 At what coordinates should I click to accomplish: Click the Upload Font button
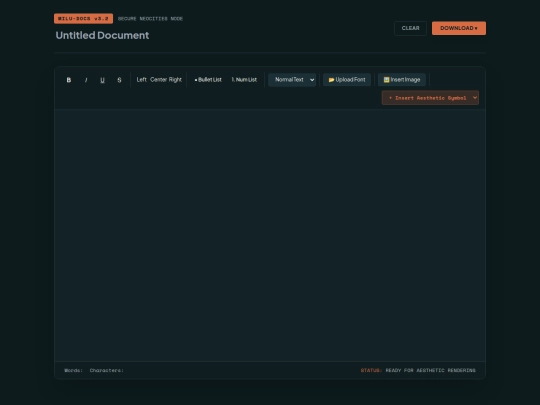point(347,80)
